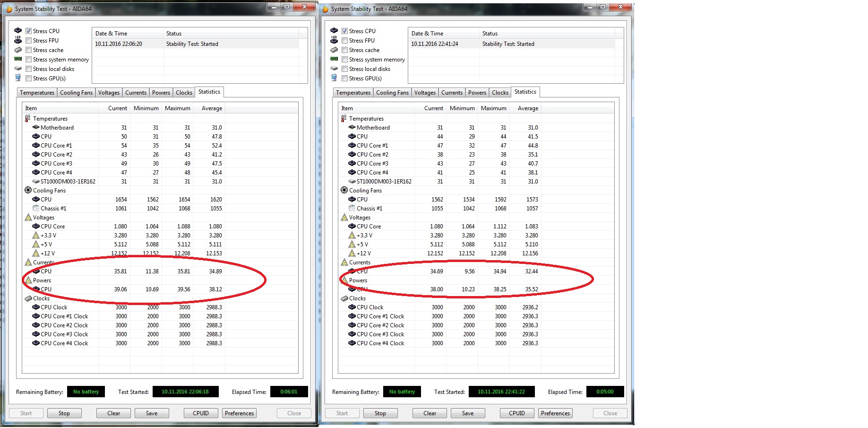Click the Status log header in right window
The height and width of the screenshot is (428, 868).
[x=547, y=34]
